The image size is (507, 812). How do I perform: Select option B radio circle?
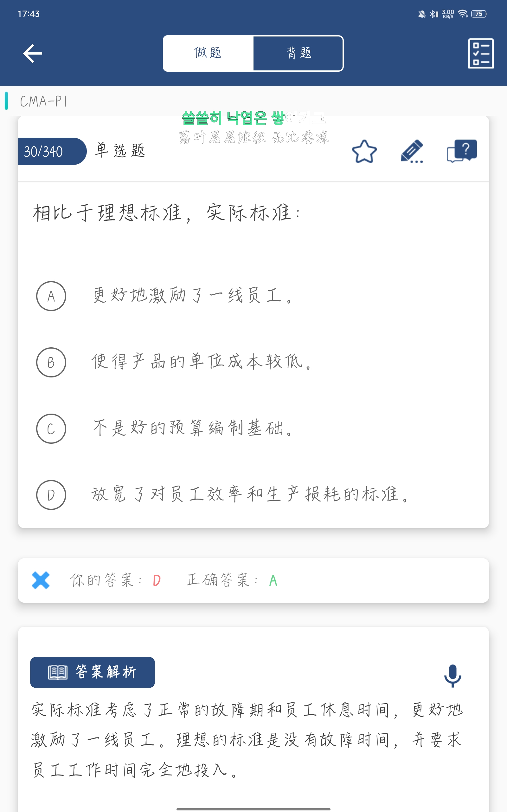[x=51, y=362]
